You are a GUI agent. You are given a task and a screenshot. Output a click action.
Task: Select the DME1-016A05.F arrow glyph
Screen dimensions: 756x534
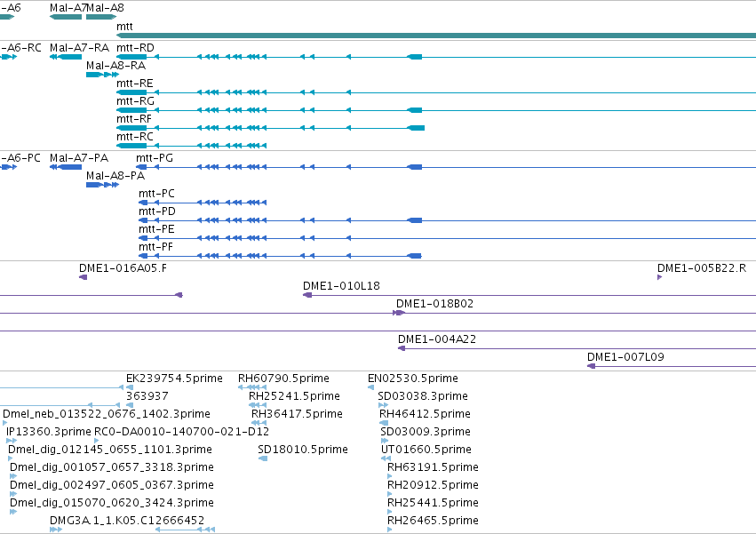tap(83, 277)
